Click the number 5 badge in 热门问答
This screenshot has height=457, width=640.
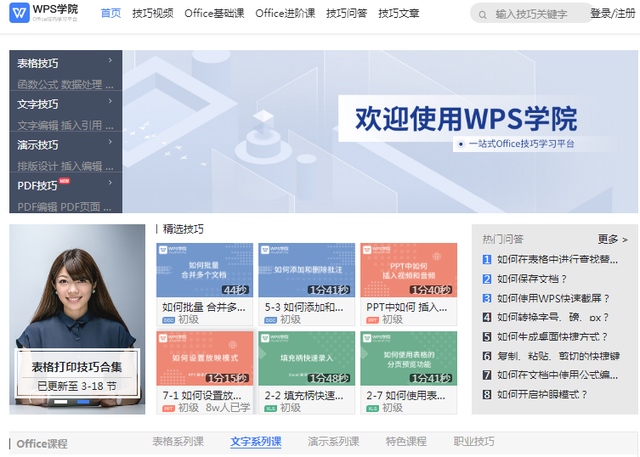point(487,337)
